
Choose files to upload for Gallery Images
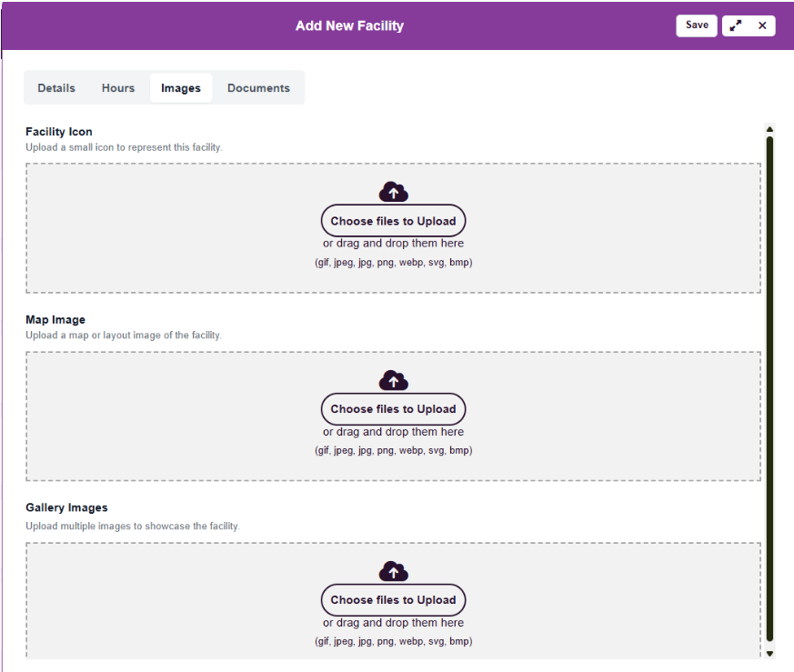click(x=393, y=600)
